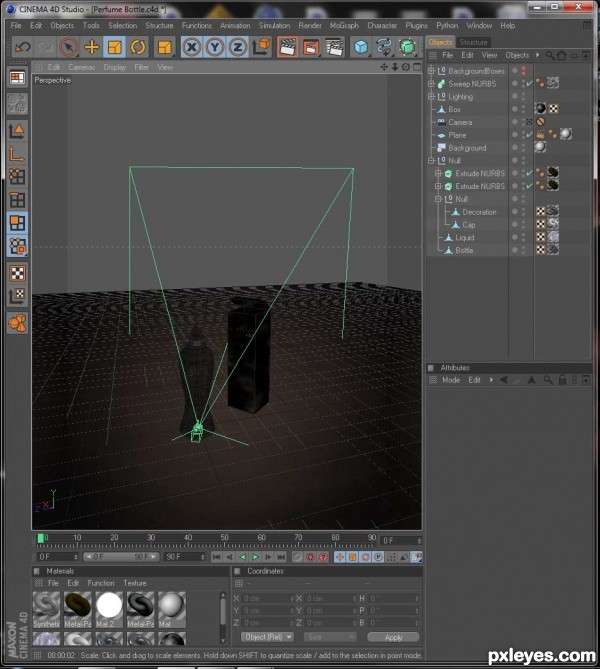
Task: Open Render Settings icon
Action: [x=334, y=47]
